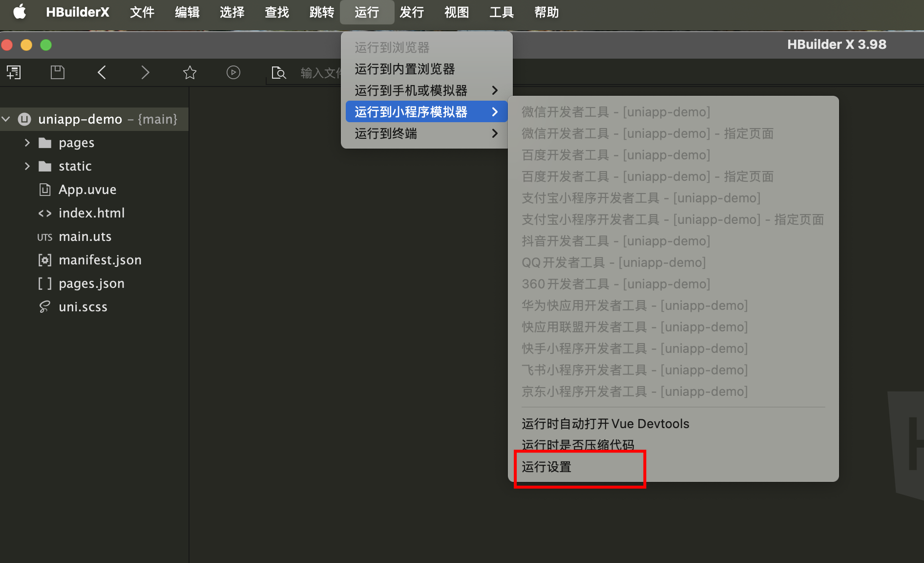
Task: Open the Apple menu
Action: (20, 12)
